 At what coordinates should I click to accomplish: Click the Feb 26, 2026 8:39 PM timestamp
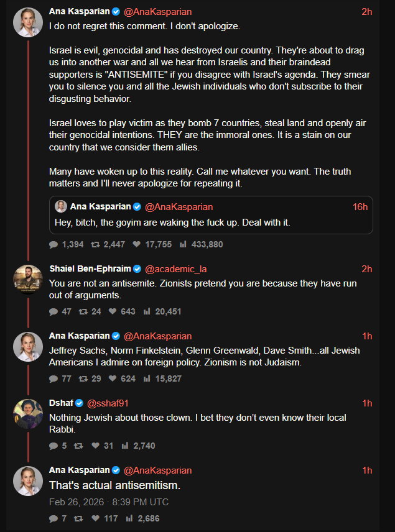click(x=109, y=502)
